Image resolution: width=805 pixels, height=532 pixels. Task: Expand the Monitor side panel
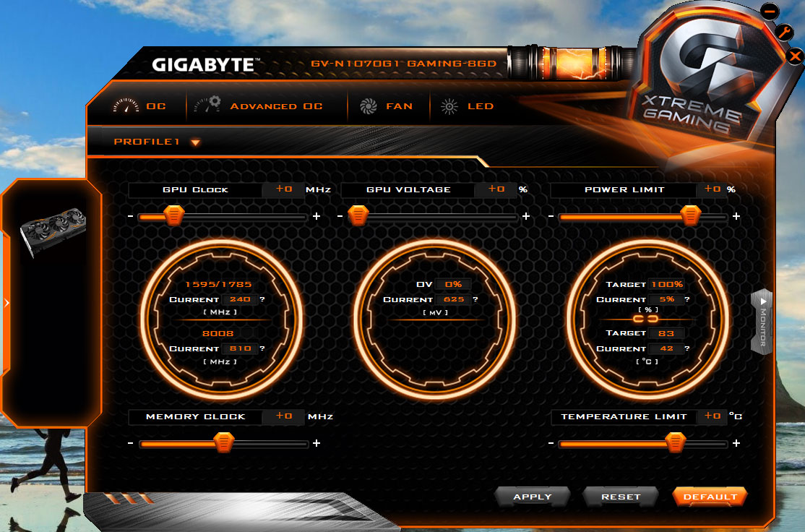[762, 322]
